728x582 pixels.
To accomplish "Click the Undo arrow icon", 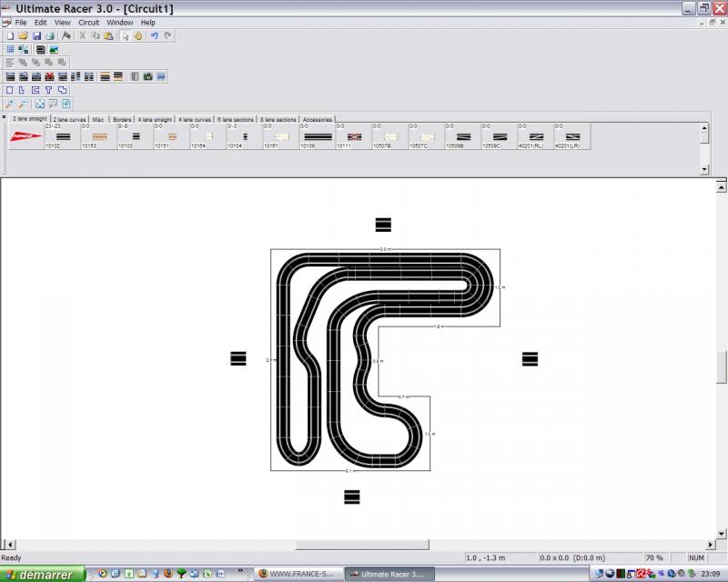I will 154,35.
